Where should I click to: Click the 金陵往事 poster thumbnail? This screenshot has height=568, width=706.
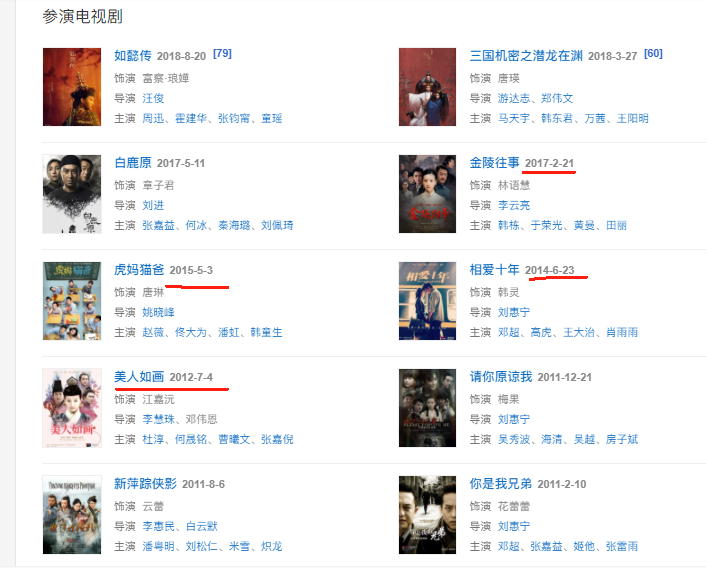(427, 194)
